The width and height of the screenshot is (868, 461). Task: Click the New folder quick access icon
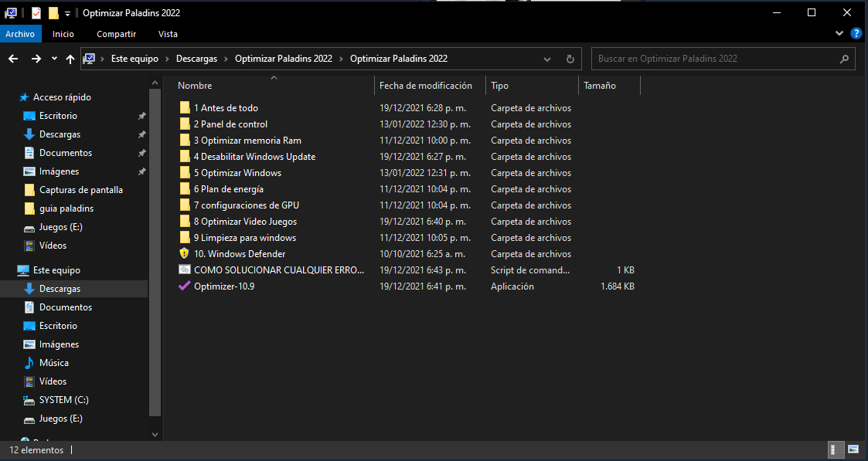(x=53, y=12)
